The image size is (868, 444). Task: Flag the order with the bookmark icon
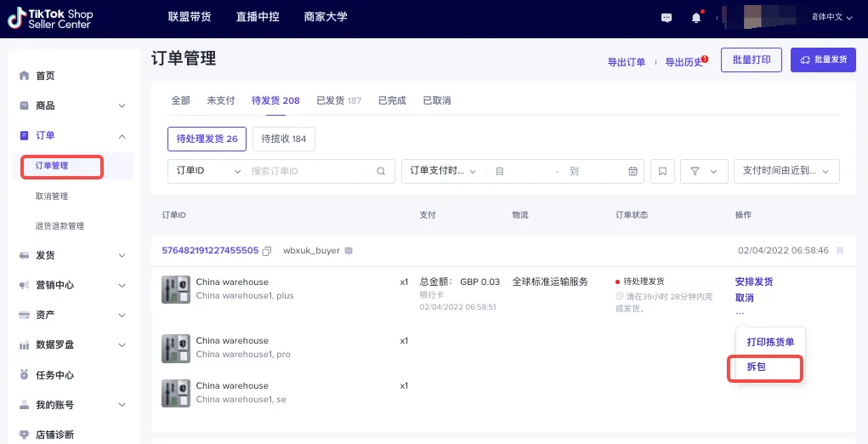[840, 251]
